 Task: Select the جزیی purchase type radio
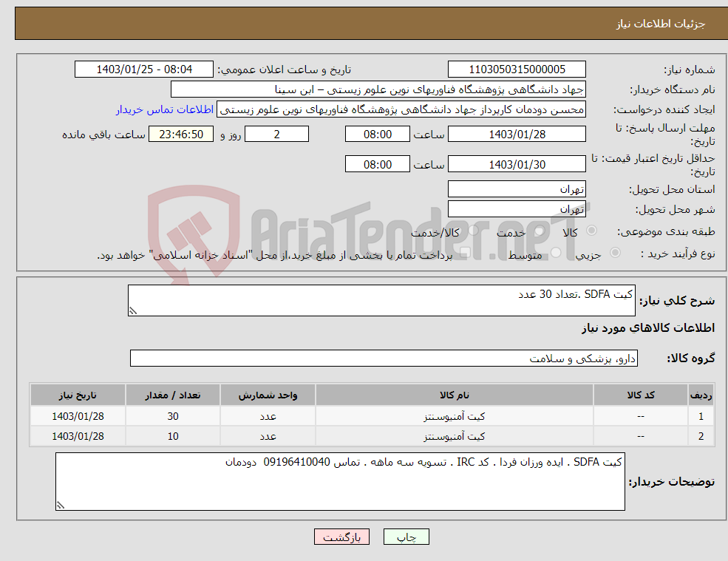pyautogui.click(x=615, y=253)
